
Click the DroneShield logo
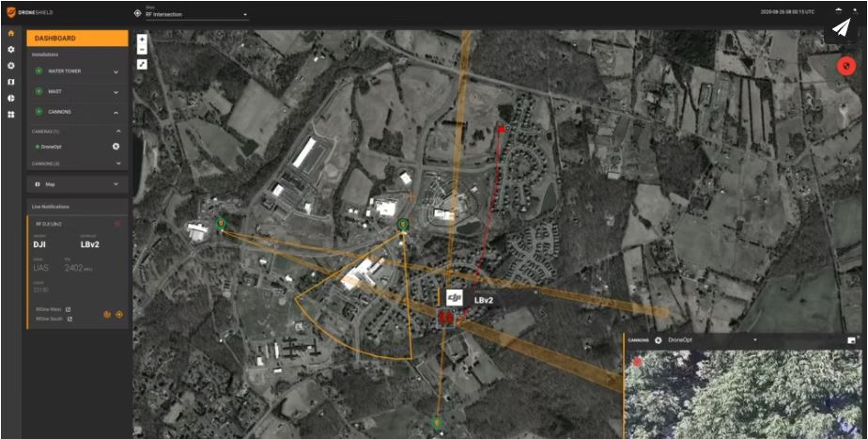(29, 12)
